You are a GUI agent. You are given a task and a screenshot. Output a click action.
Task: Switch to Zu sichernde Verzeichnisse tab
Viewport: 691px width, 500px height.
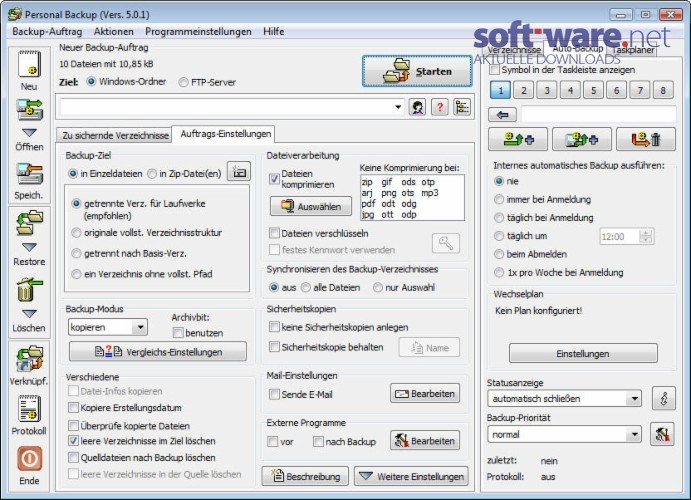[x=115, y=135]
